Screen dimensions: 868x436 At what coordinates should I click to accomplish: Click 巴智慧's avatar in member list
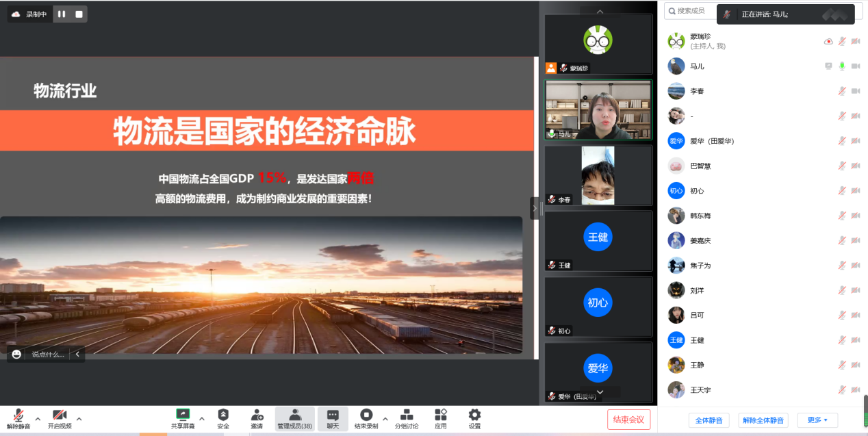[676, 166]
